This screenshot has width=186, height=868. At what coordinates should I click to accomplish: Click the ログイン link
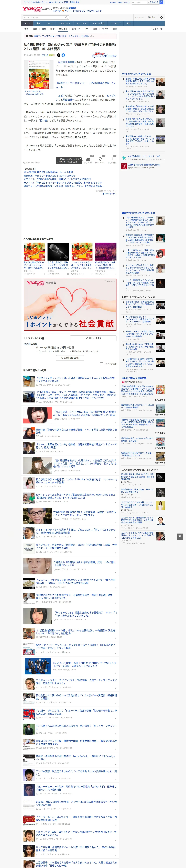click(57, 11)
